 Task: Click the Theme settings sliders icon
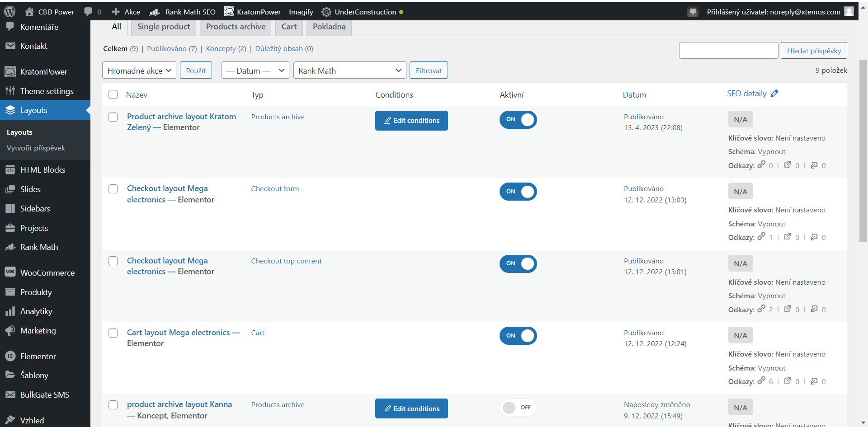point(10,91)
